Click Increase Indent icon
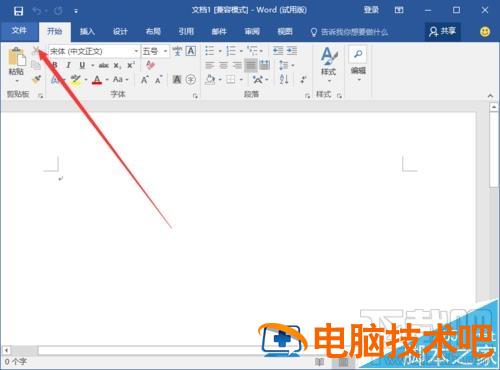The image size is (500, 370). (292, 51)
